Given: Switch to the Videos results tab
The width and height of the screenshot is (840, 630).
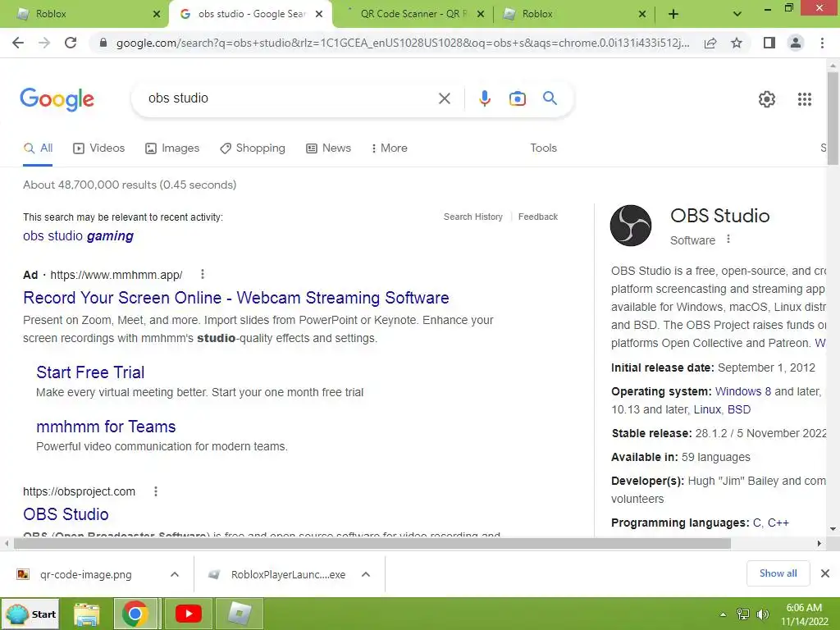Looking at the screenshot, I should pos(98,148).
